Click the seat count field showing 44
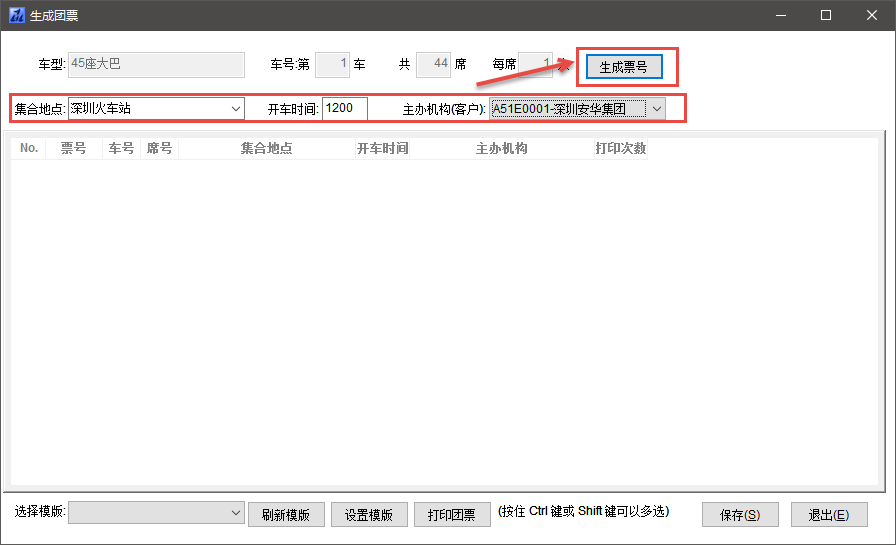 coord(434,65)
